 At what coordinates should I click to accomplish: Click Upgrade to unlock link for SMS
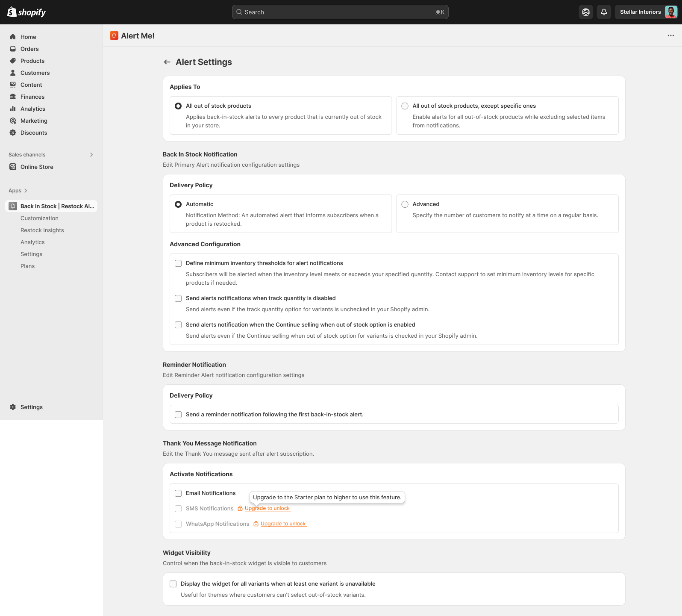(268, 508)
